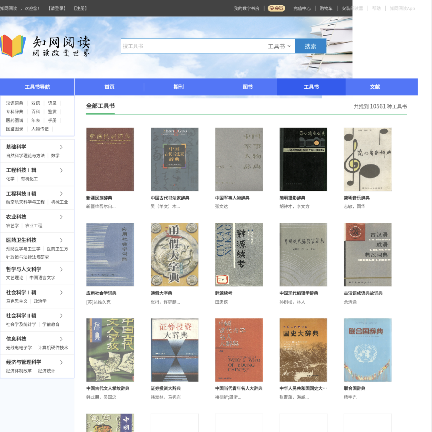Open the CIYUAN XUKAO 辞源续考 cover
This screenshot has width=432, height=432.
click(239, 255)
